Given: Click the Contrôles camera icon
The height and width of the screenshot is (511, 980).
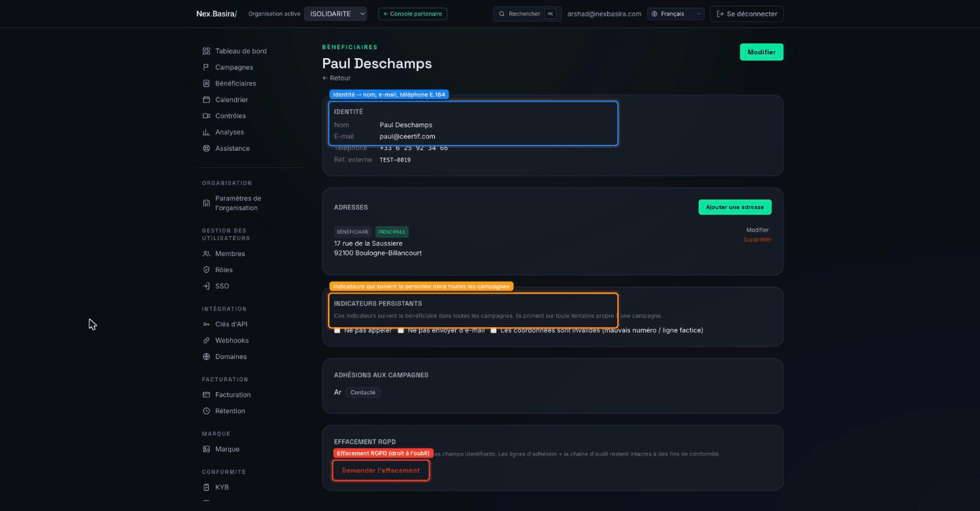Looking at the screenshot, I should pos(206,116).
